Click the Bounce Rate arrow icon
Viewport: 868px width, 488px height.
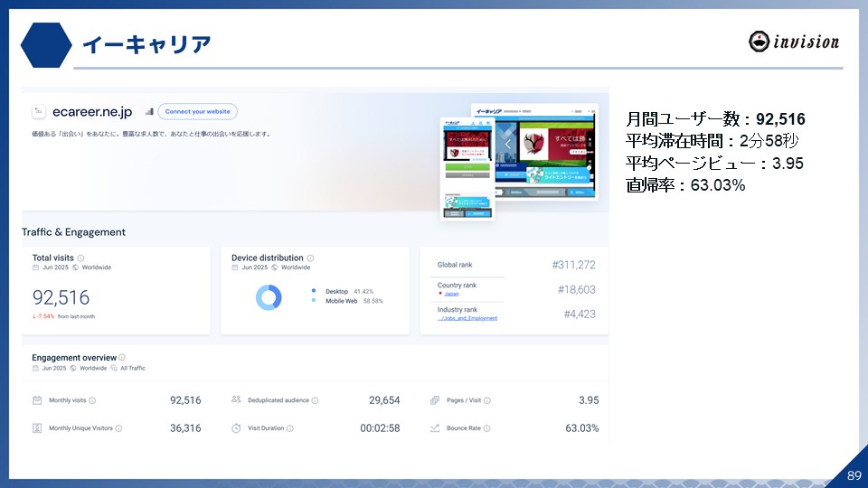[x=435, y=427]
